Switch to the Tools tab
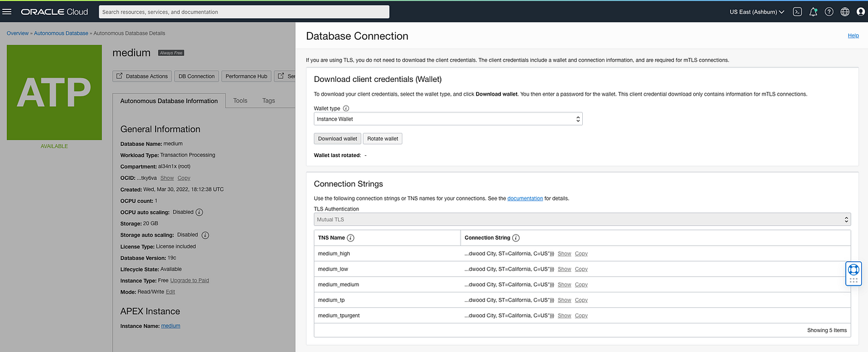Screen dimensions: 868x352 240,101
